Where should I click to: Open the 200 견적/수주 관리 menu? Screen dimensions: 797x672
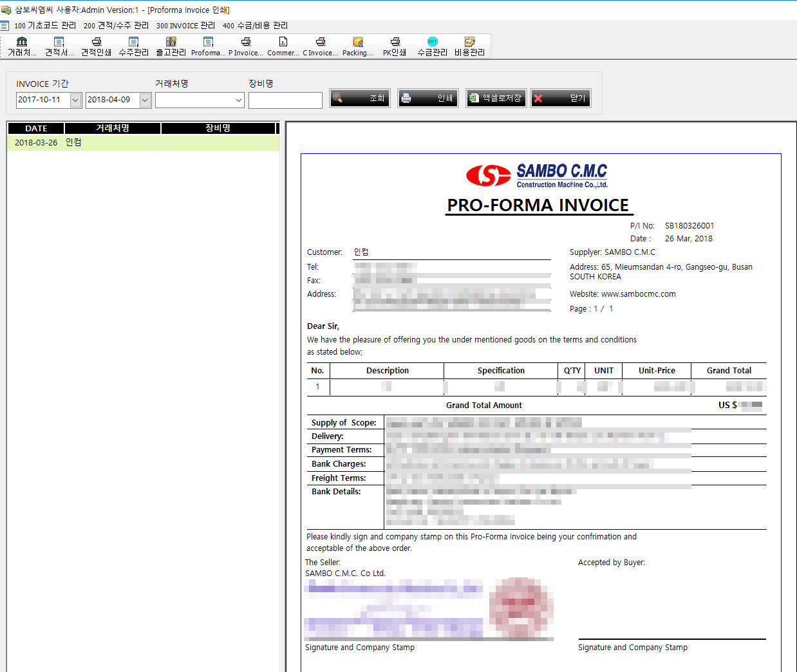pos(116,26)
